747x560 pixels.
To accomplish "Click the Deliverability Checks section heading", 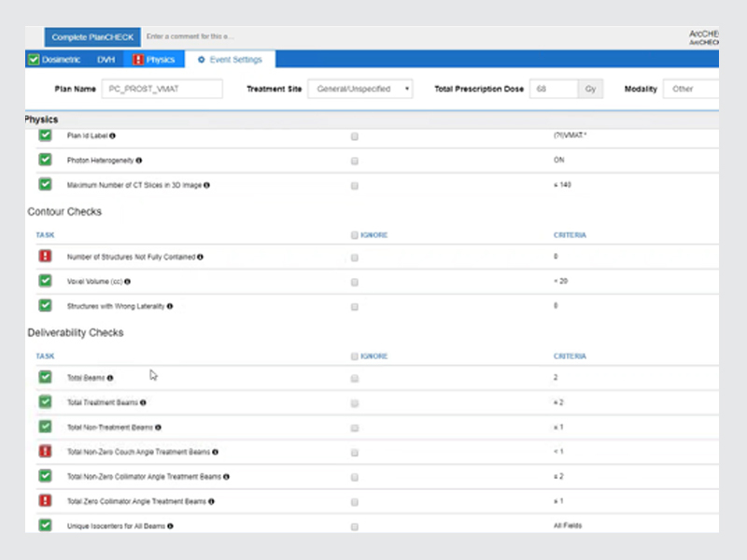I will pos(76,332).
